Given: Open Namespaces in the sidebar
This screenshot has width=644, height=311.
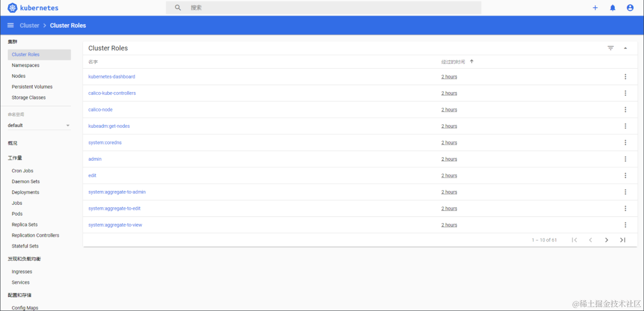Looking at the screenshot, I should tap(25, 65).
